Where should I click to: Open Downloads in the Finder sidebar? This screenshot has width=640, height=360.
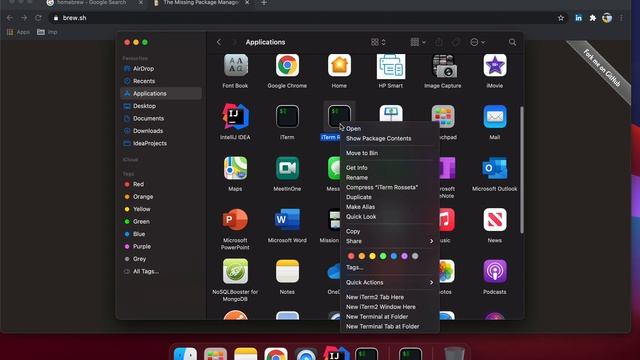click(x=161, y=131)
